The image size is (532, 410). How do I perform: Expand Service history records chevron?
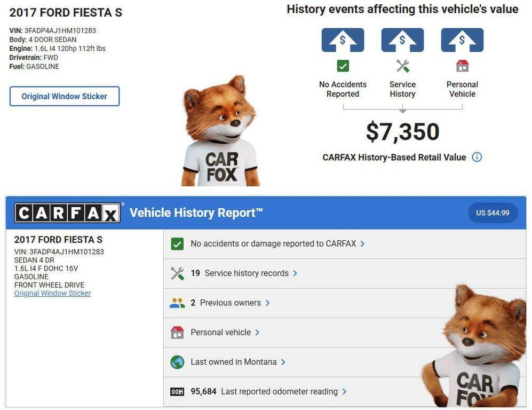pyautogui.click(x=295, y=273)
